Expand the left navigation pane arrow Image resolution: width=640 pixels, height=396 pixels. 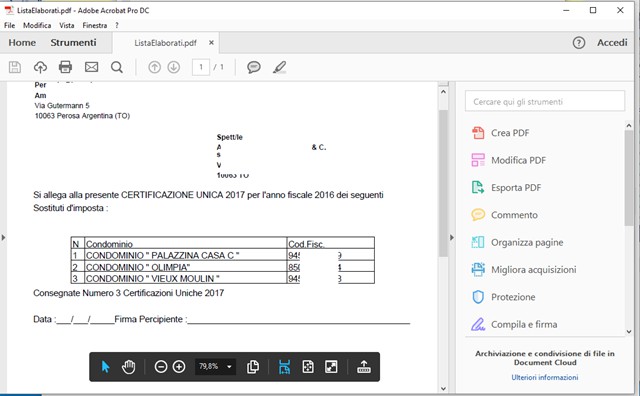coord(3,237)
